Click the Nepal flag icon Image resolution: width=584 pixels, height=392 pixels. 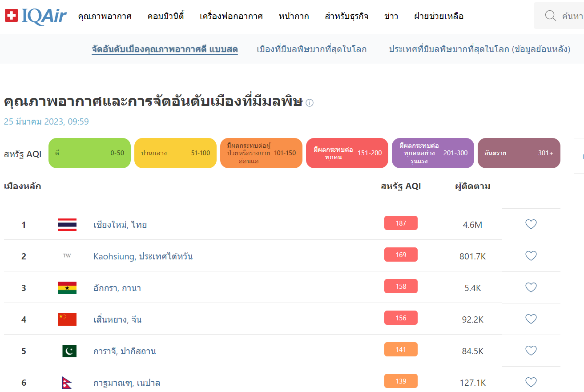[67, 383]
